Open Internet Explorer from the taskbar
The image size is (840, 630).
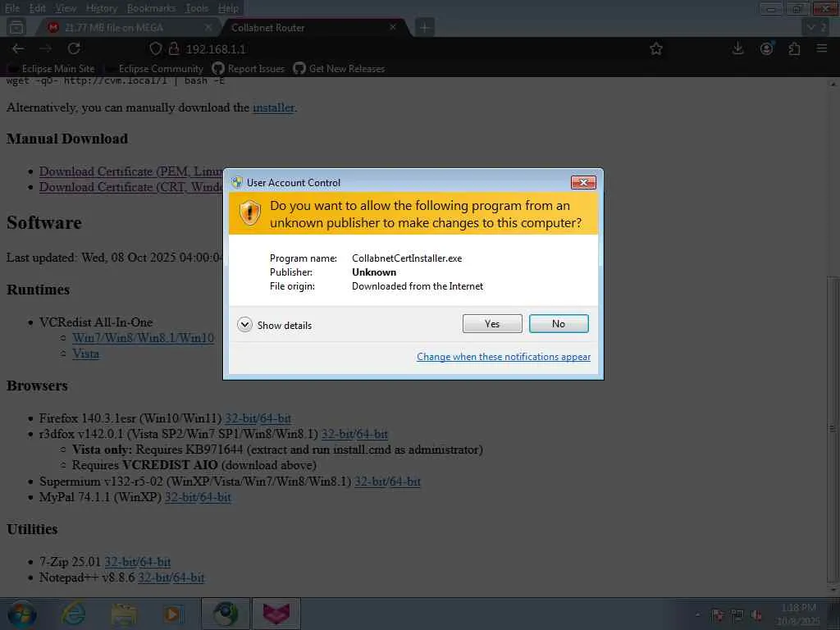pyautogui.click(x=73, y=614)
